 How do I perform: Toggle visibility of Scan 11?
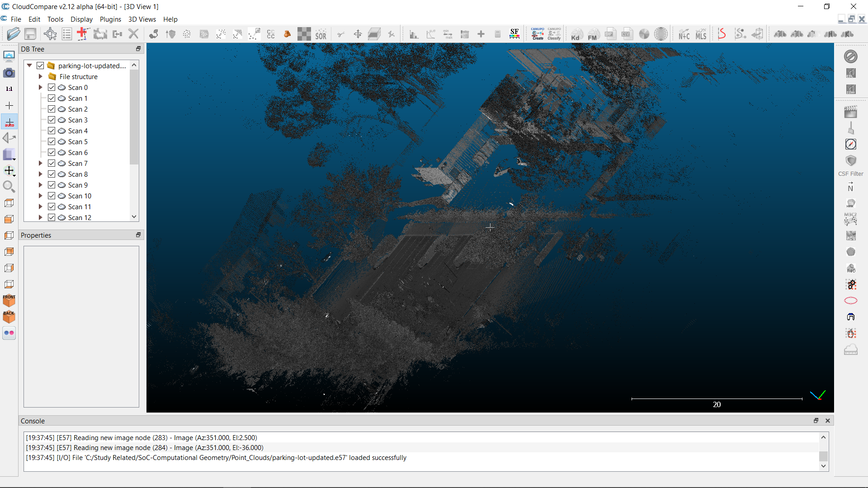click(52, 207)
